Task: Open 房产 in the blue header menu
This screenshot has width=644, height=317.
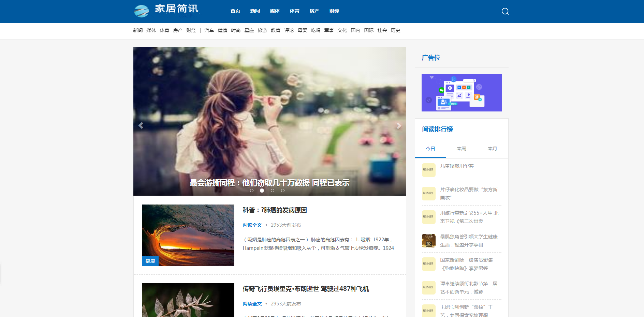Action: click(314, 11)
